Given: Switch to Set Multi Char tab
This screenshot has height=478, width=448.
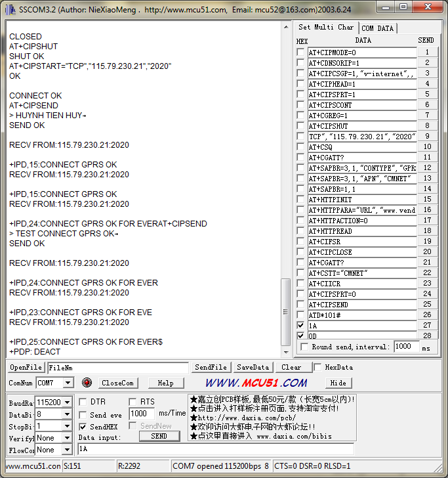Looking at the screenshot, I should [x=326, y=27].
